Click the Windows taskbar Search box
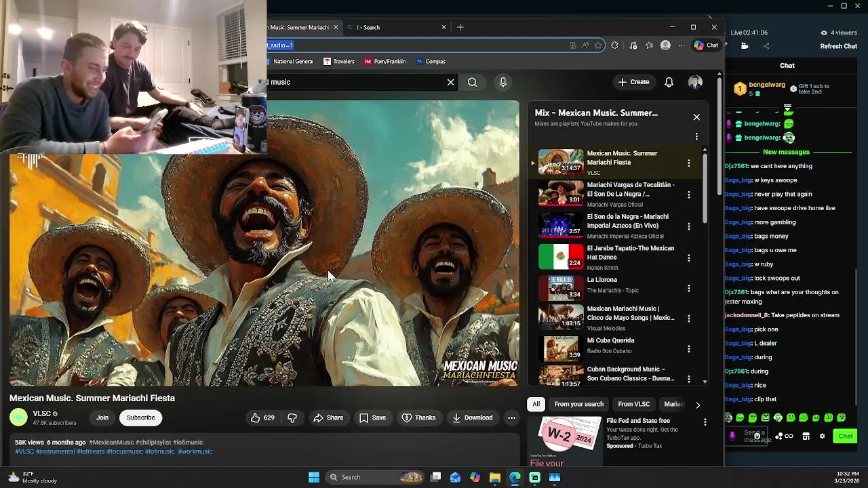 click(x=374, y=477)
